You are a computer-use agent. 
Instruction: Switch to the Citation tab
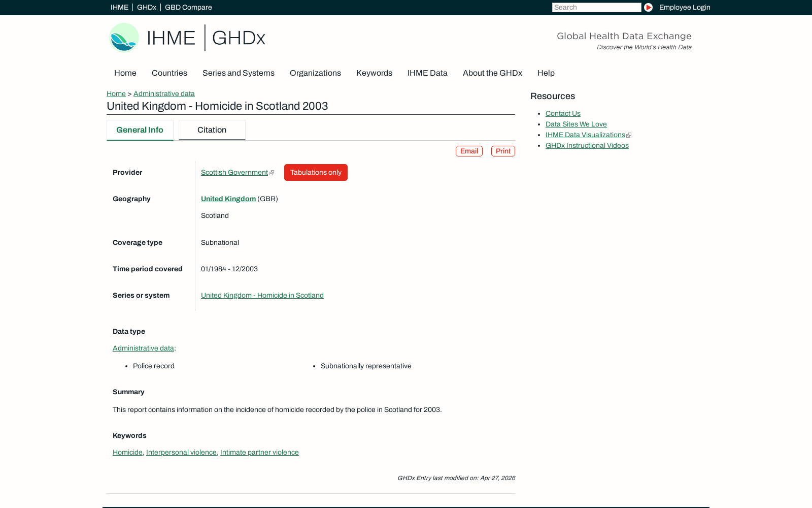click(x=212, y=130)
